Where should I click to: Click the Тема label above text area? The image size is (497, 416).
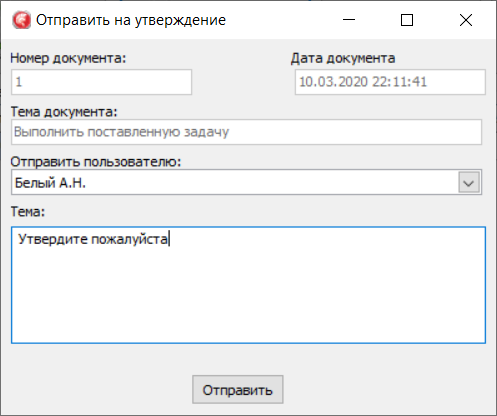28,211
